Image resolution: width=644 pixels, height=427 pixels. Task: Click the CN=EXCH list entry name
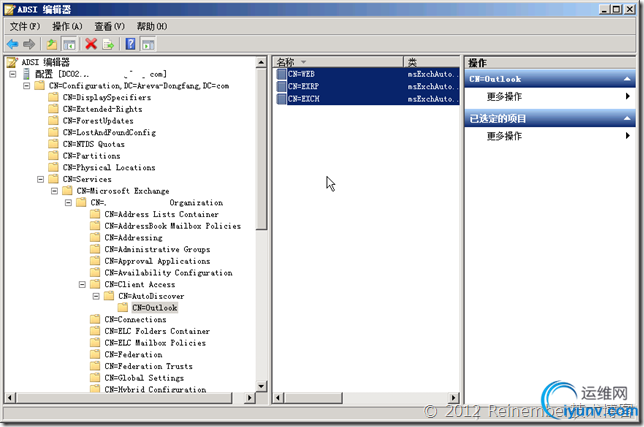(304, 99)
